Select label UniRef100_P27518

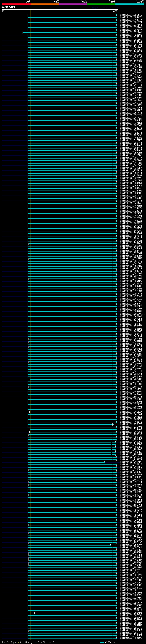131,570
